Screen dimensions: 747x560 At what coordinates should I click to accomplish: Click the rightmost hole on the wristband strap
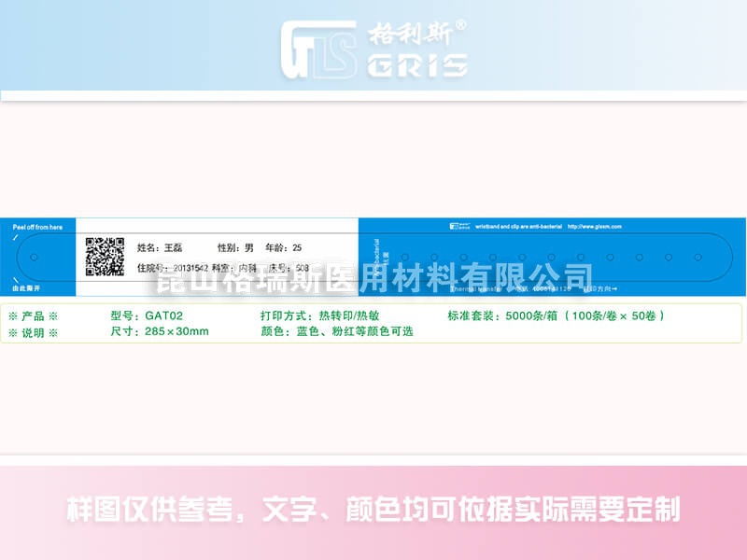[698, 258]
